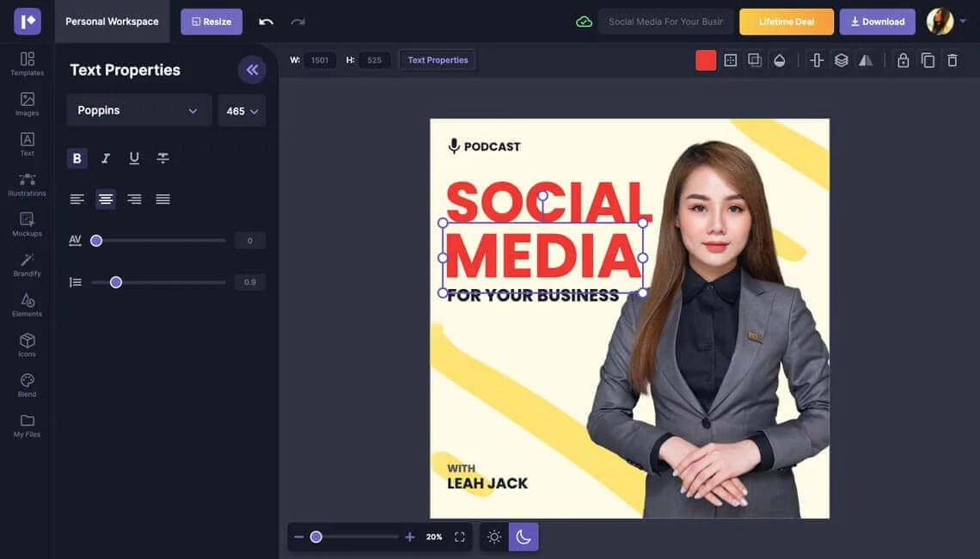This screenshot has height=559, width=980.
Task: Delete element with trash icon
Action: (x=952, y=60)
